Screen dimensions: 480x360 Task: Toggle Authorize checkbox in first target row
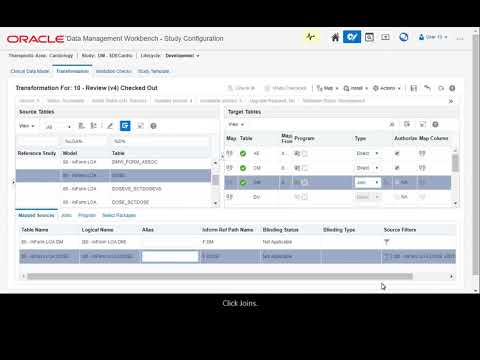397,153
